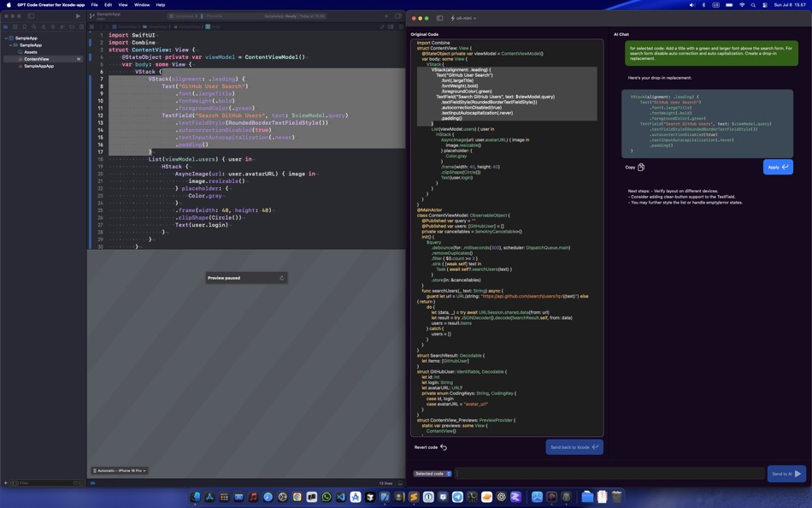Click the Copy code icon
The width and height of the screenshot is (812, 508).
point(641,167)
